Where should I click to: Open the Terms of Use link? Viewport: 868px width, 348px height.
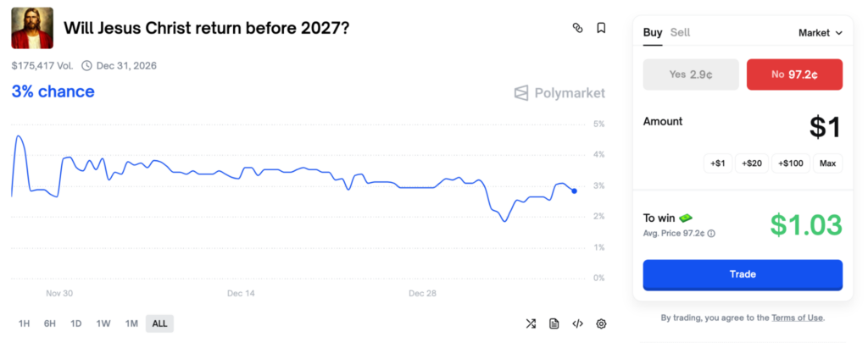click(797, 318)
